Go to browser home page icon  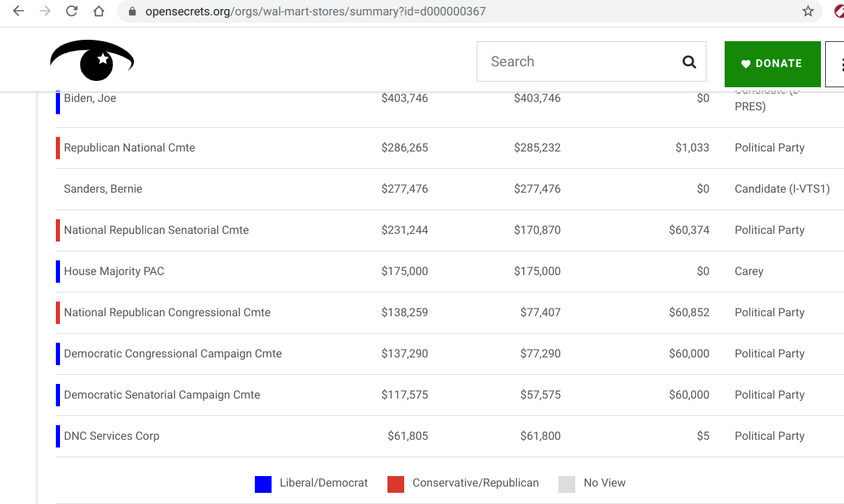coord(98,11)
